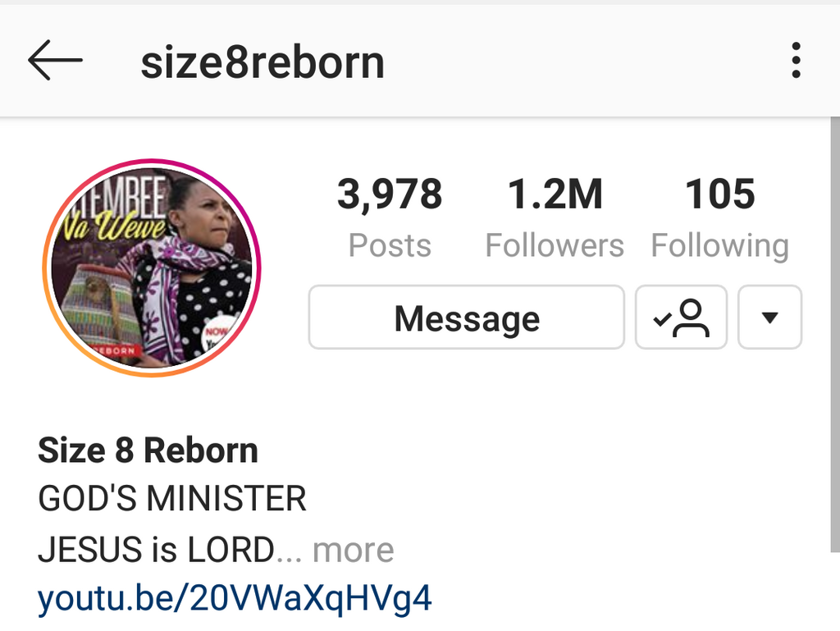Tap the following status person-check icon button
Screen dimensions: 840x631
681,317
